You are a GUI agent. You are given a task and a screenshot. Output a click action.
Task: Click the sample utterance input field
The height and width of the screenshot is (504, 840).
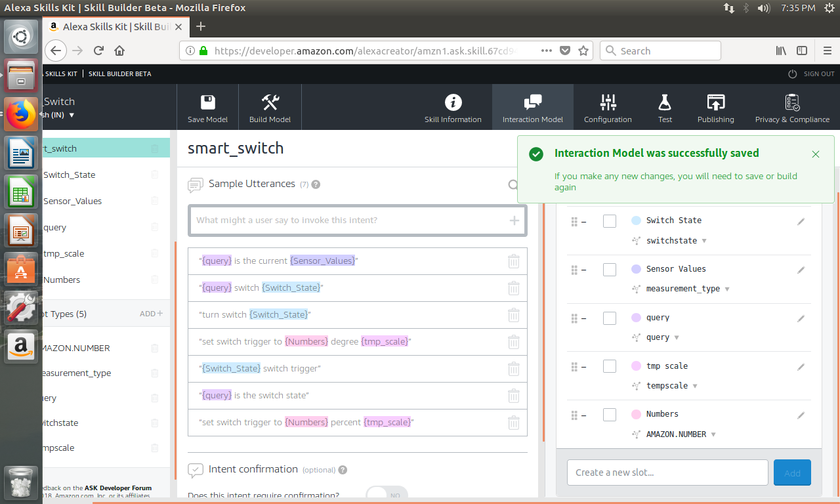pyautogui.click(x=358, y=220)
